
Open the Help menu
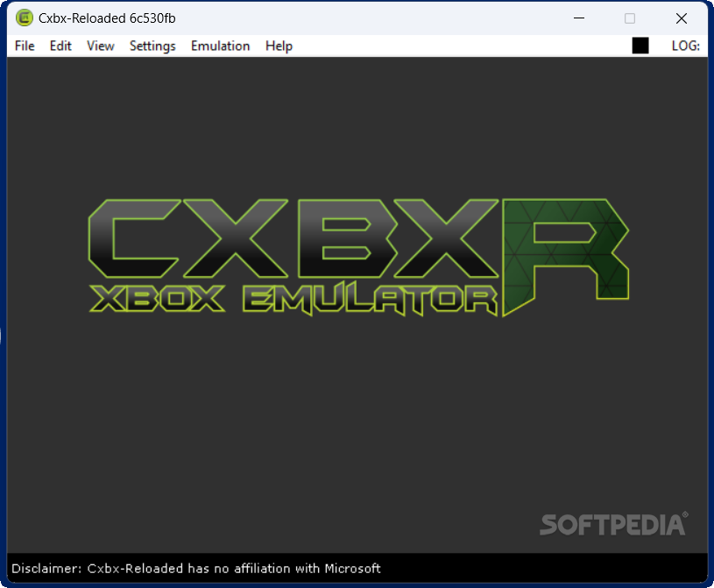(279, 46)
